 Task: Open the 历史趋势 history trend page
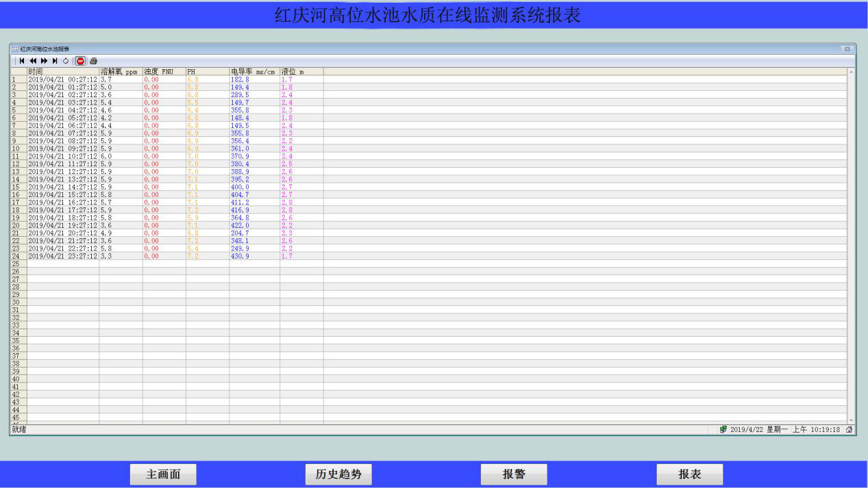click(338, 474)
